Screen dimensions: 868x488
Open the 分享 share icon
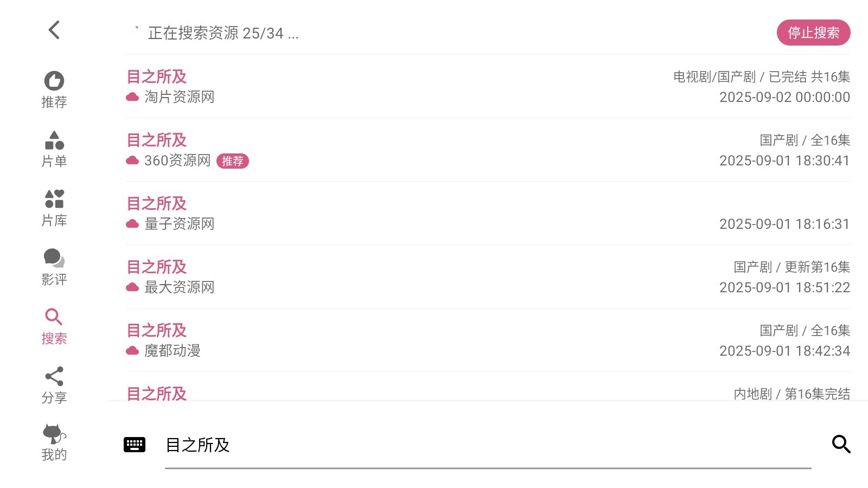pyautogui.click(x=54, y=386)
